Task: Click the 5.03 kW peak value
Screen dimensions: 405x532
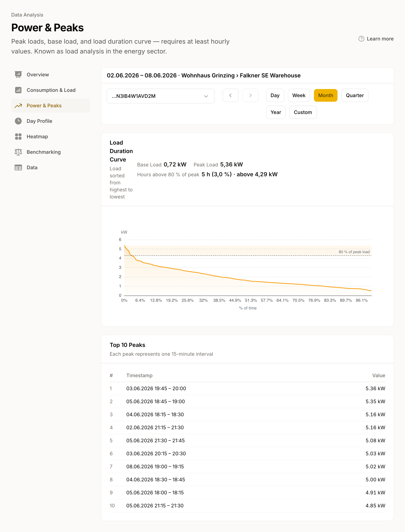Action: point(375,454)
